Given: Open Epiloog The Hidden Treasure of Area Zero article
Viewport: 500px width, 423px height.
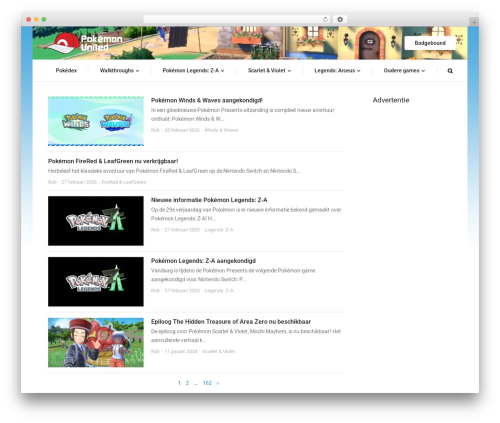Looking at the screenshot, I should point(231,322).
